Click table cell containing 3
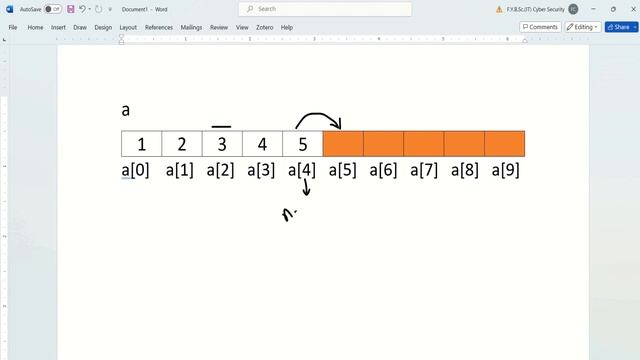640x360 pixels. pyautogui.click(x=222, y=144)
